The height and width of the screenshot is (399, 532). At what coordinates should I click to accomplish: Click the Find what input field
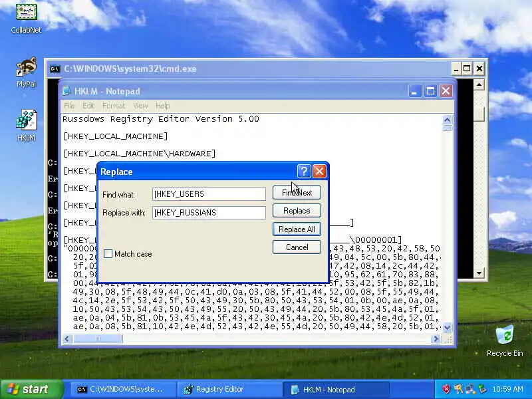click(209, 194)
